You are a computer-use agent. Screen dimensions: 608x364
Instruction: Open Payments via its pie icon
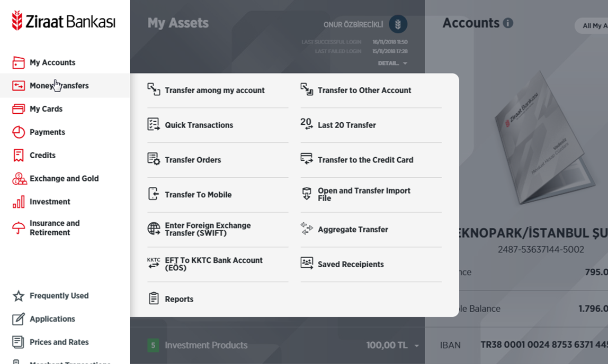click(x=19, y=132)
